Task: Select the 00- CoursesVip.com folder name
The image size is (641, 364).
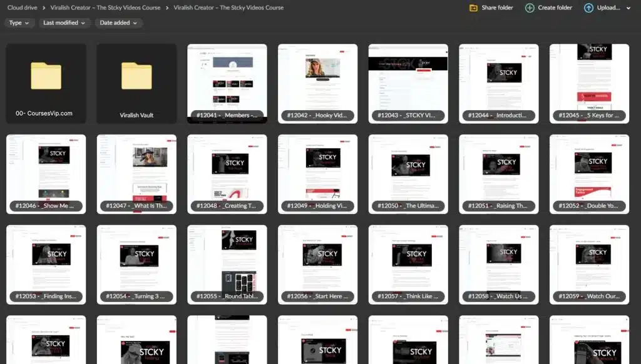Action: point(44,114)
